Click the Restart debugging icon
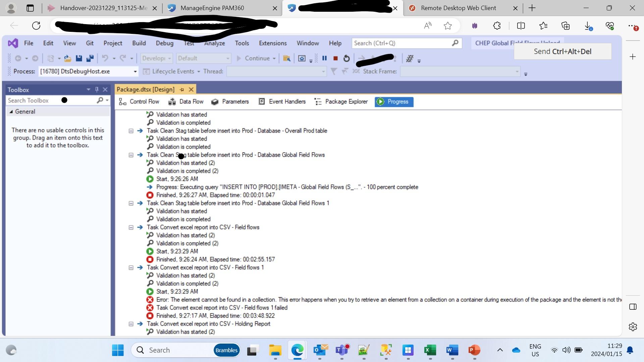This screenshot has height=362, width=644. click(346, 58)
